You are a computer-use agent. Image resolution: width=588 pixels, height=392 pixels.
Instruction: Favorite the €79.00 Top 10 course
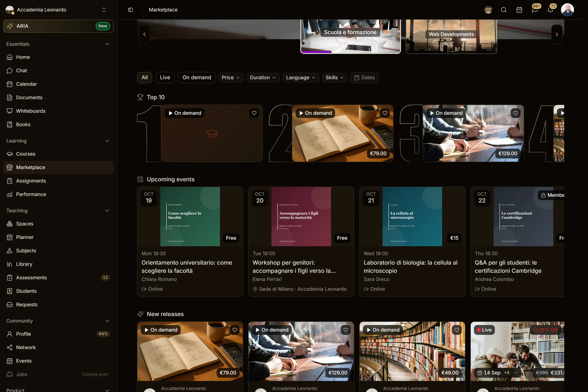tap(385, 113)
